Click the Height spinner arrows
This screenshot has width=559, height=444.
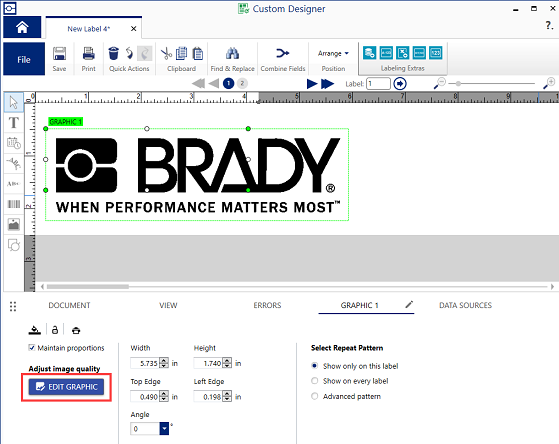[227, 363]
